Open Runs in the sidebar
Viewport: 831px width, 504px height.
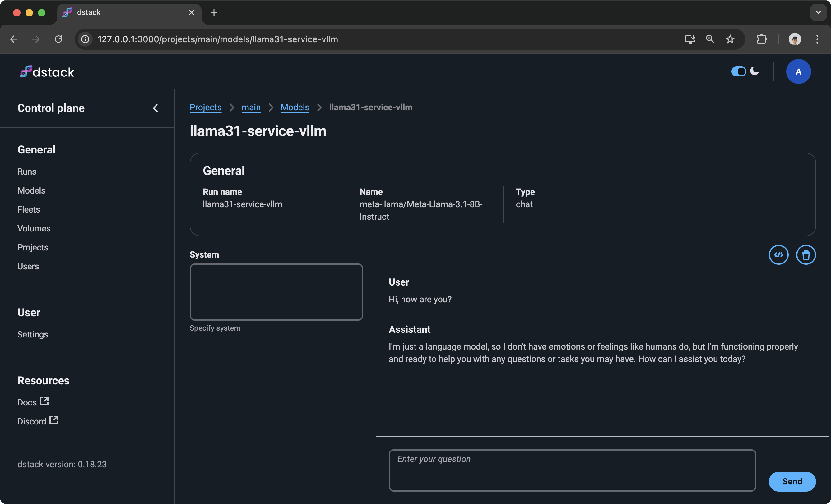pyautogui.click(x=27, y=172)
